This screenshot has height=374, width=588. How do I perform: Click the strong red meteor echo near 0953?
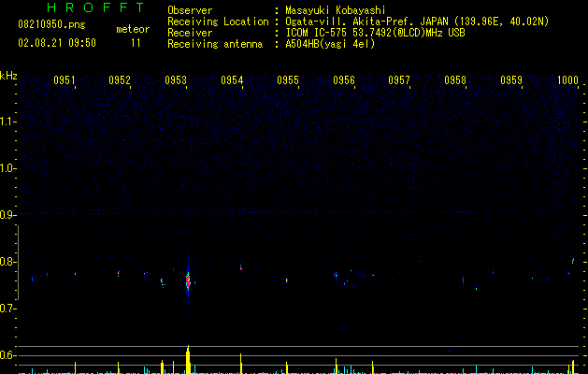click(188, 280)
